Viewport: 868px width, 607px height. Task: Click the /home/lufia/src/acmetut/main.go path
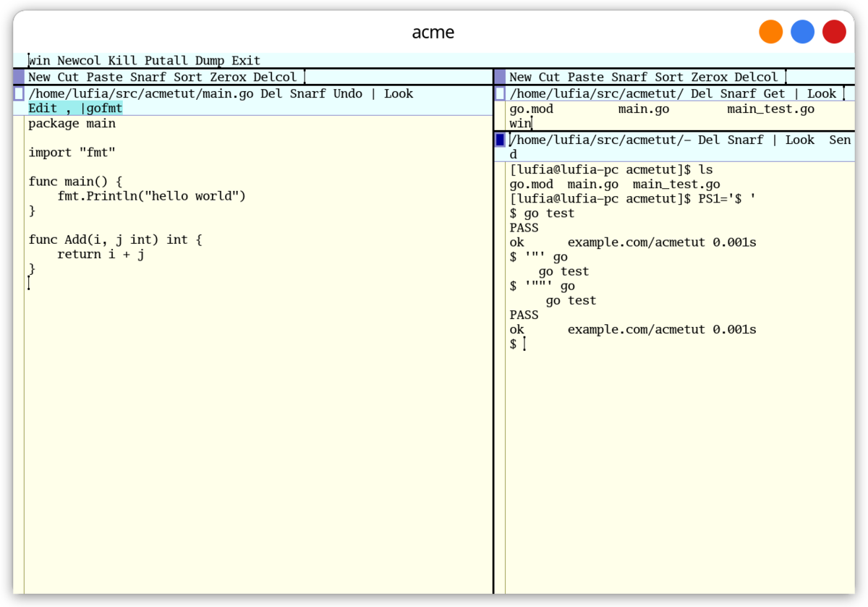(x=141, y=93)
